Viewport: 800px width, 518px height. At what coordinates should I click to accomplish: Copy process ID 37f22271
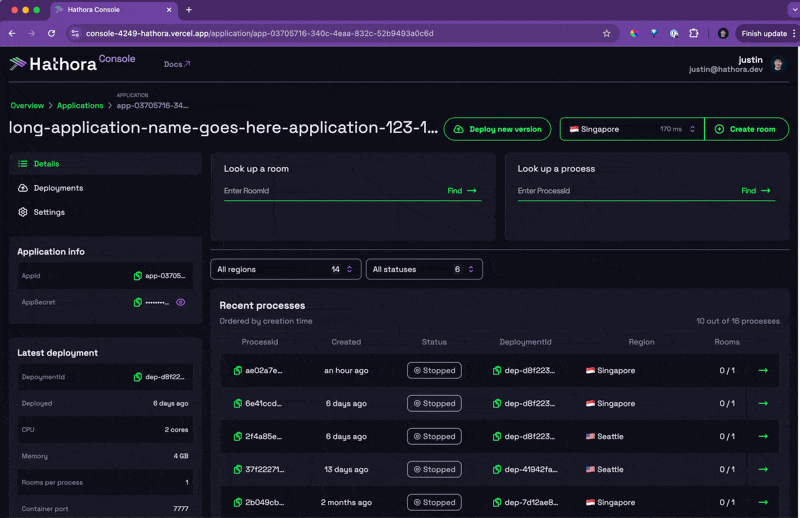[x=237, y=470]
